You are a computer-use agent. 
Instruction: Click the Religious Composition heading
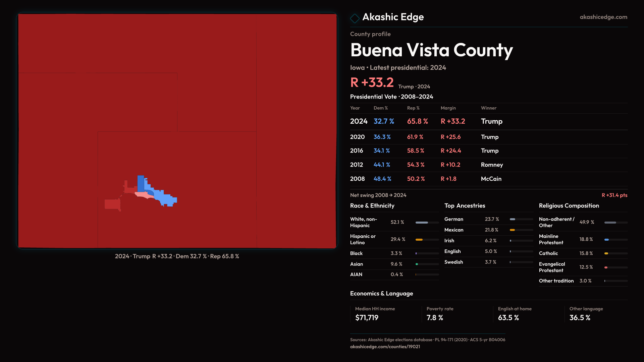(x=569, y=206)
